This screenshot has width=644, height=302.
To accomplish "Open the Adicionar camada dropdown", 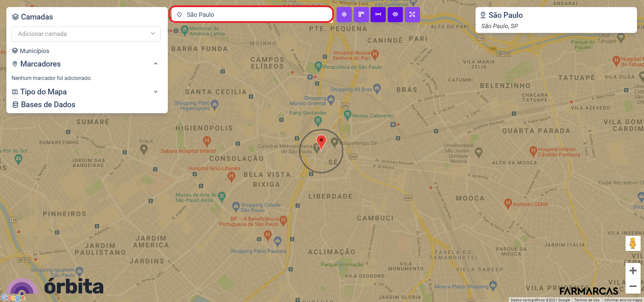I will coord(86,34).
